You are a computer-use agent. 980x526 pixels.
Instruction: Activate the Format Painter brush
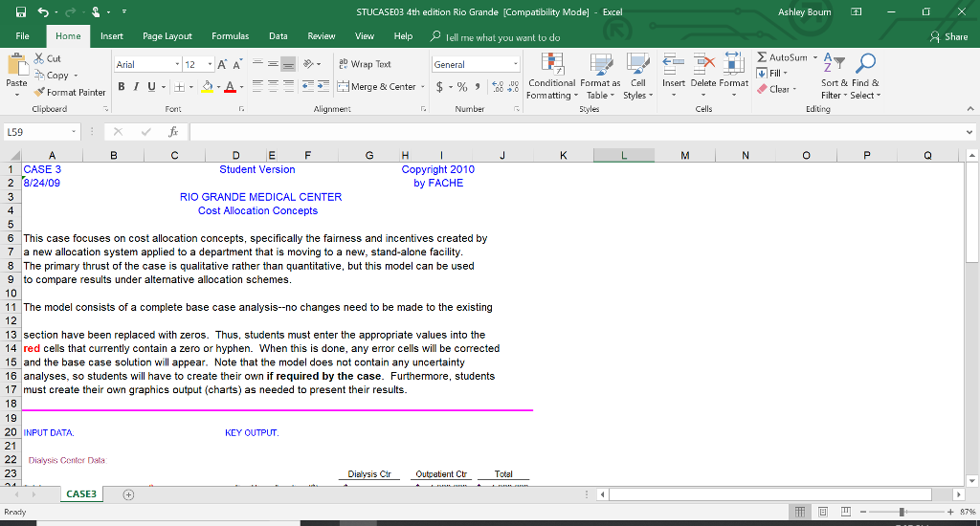[x=69, y=92]
